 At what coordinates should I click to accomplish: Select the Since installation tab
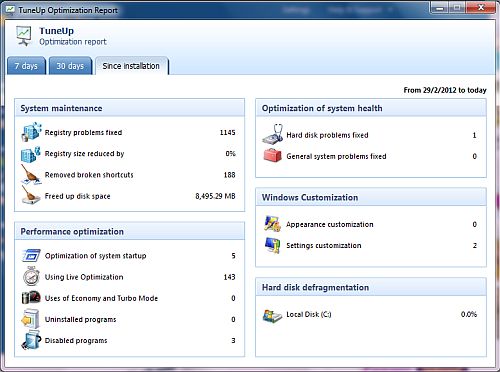(131, 66)
